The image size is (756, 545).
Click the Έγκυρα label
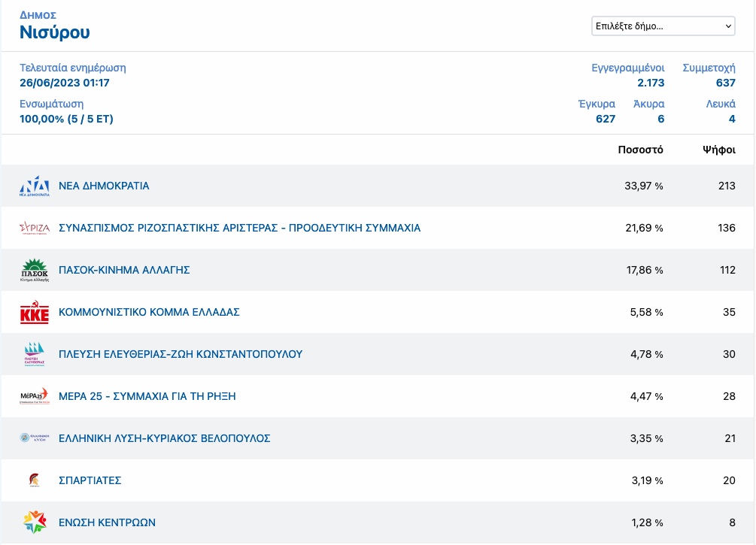coord(597,104)
